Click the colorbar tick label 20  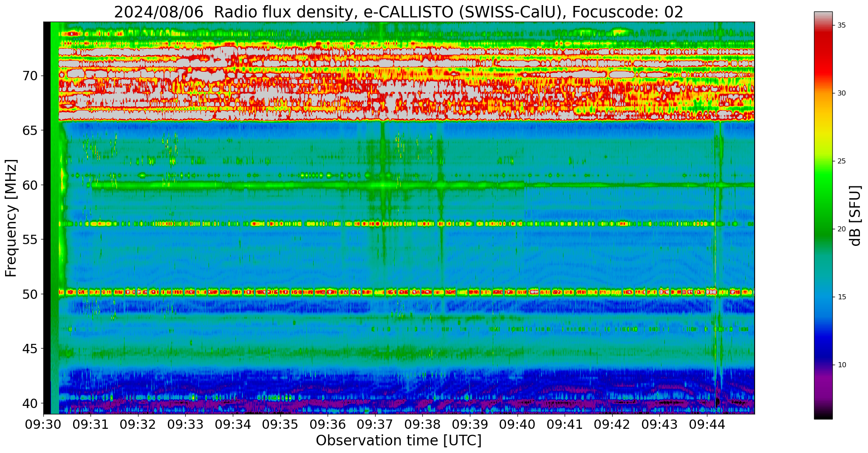[841, 229]
